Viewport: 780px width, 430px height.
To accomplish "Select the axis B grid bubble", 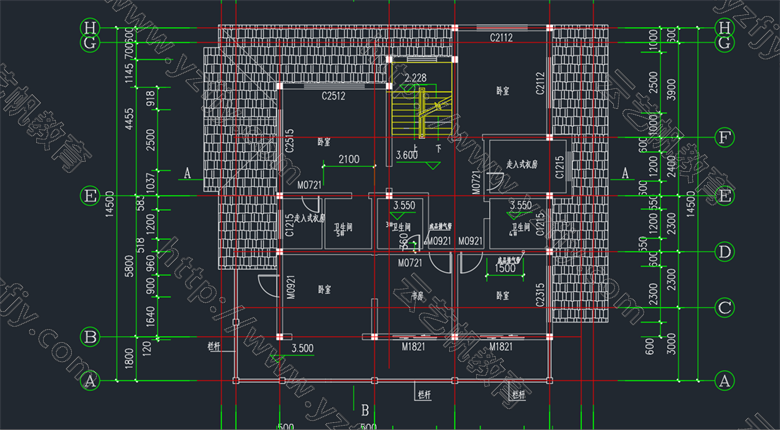I will tap(90, 337).
